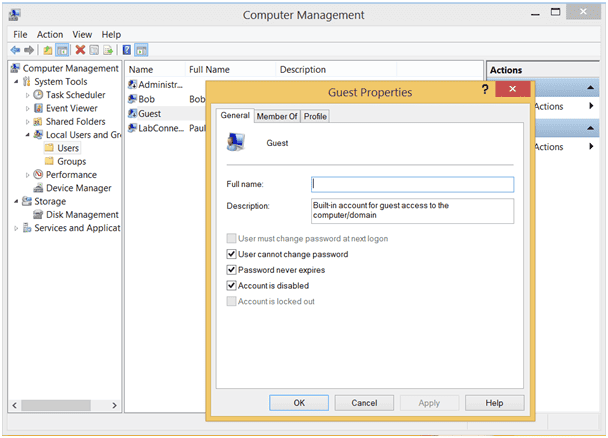Viewport: 608px width, 438px height.
Task: Click the Task Scheduler clock icon
Action: (38, 95)
